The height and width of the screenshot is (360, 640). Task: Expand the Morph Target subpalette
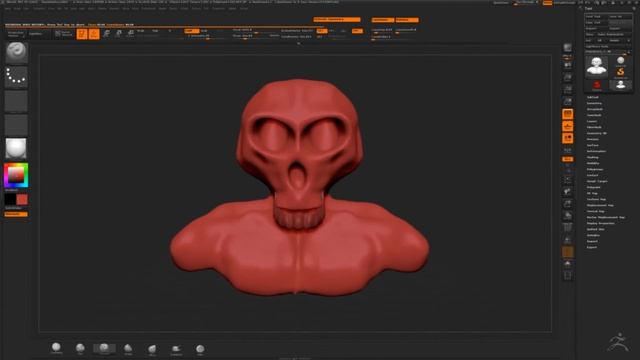click(x=597, y=181)
